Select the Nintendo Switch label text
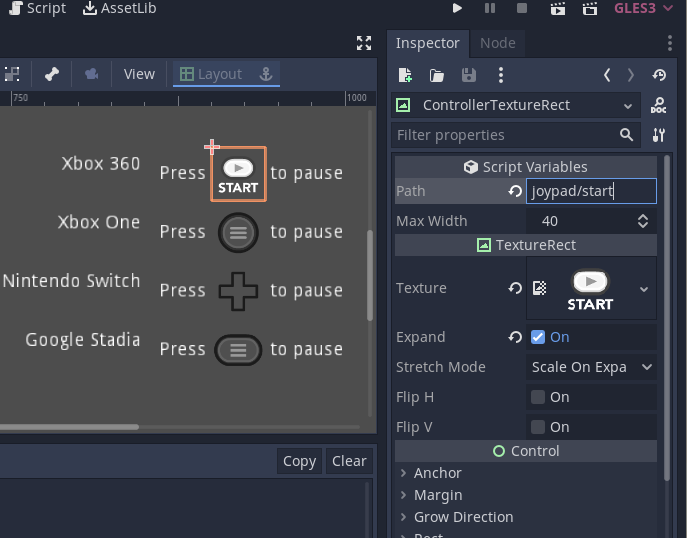Image resolution: width=687 pixels, height=538 pixels. (71, 281)
